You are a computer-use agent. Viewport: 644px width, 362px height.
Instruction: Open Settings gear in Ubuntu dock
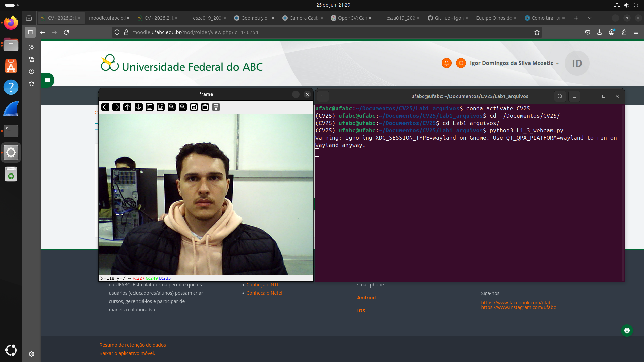(11, 153)
